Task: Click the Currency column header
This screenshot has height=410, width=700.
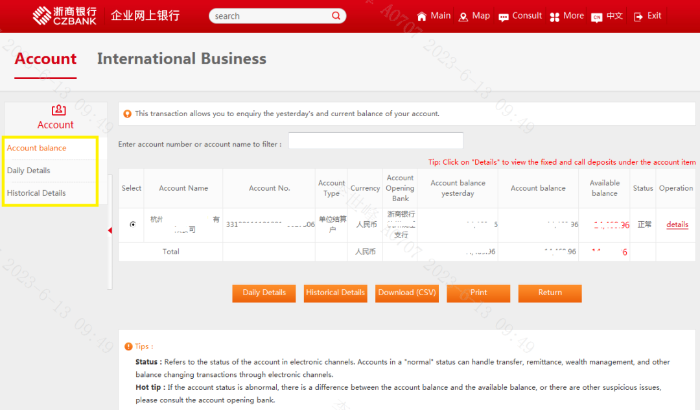Action: (365, 188)
